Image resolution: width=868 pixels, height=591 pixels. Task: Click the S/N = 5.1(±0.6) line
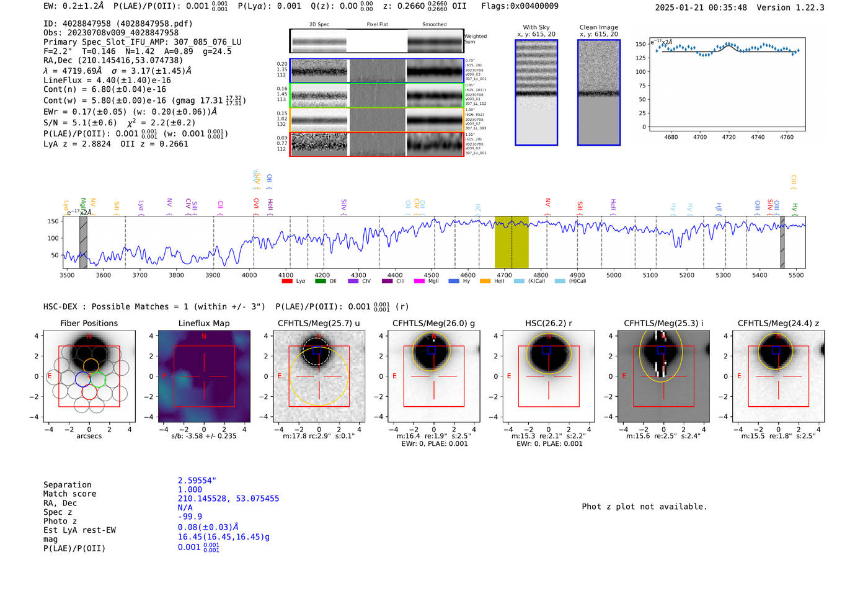[x=80, y=123]
